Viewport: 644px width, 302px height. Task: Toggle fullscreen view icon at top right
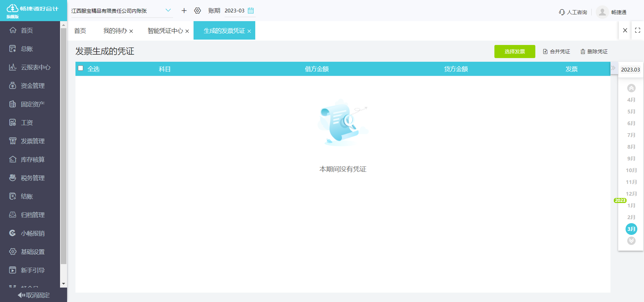tap(638, 30)
